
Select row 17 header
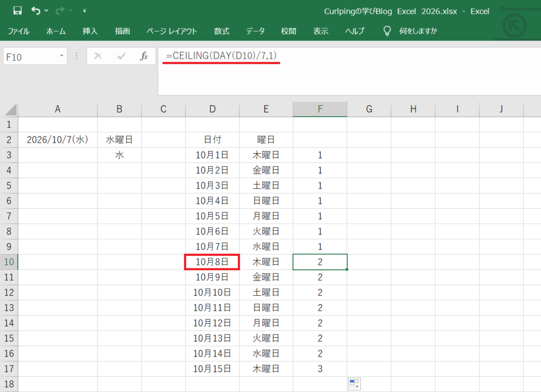click(x=9, y=369)
